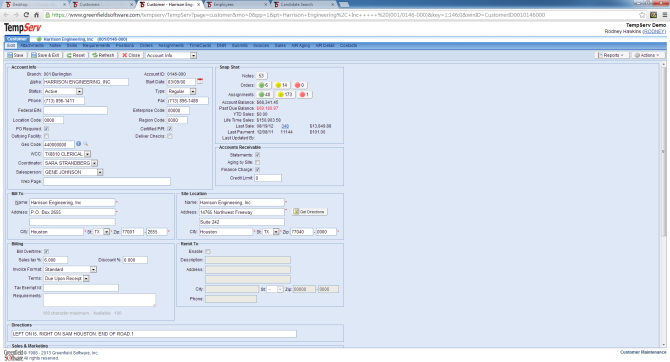Image resolution: width=670 pixels, height=362 pixels.
Task: Switch to the Candidate Search browser tab
Action: [303, 4]
